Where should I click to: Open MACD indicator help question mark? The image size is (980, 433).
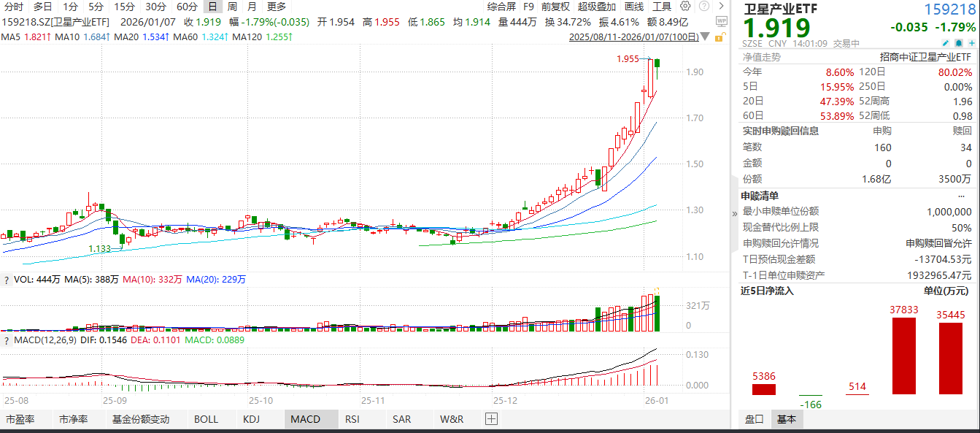(6, 340)
